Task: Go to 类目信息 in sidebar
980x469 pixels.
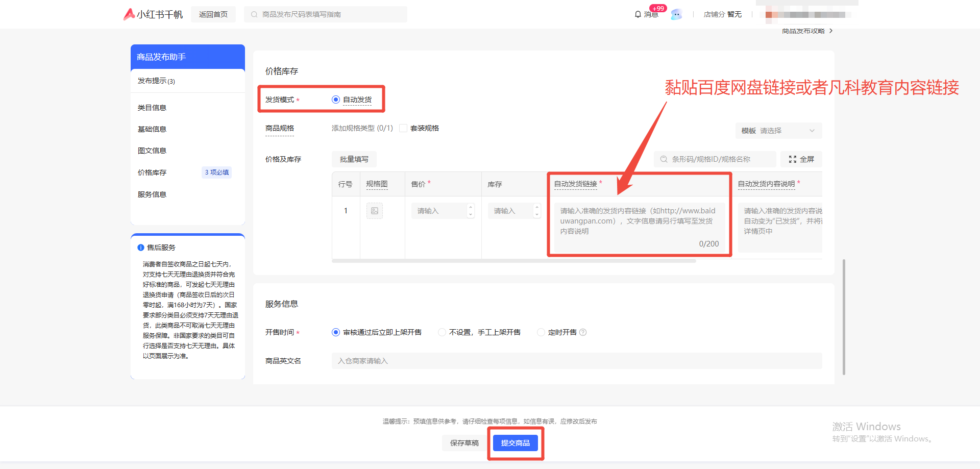Action: [x=152, y=108]
